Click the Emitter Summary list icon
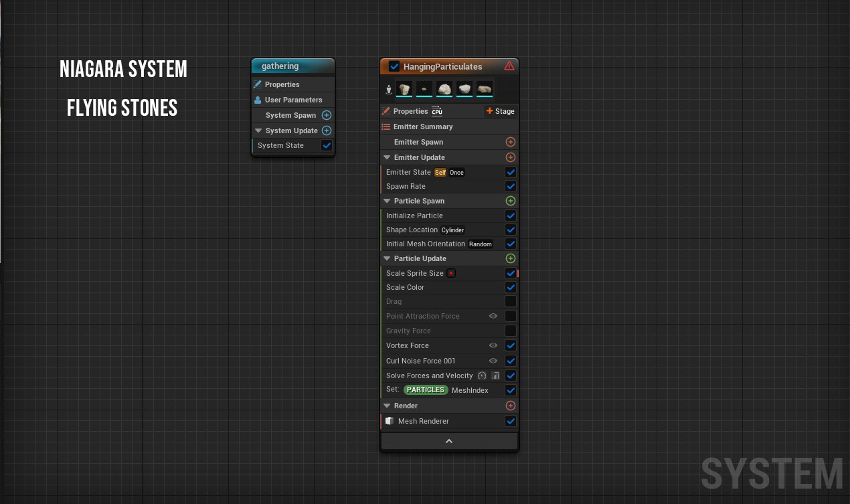 (x=386, y=127)
